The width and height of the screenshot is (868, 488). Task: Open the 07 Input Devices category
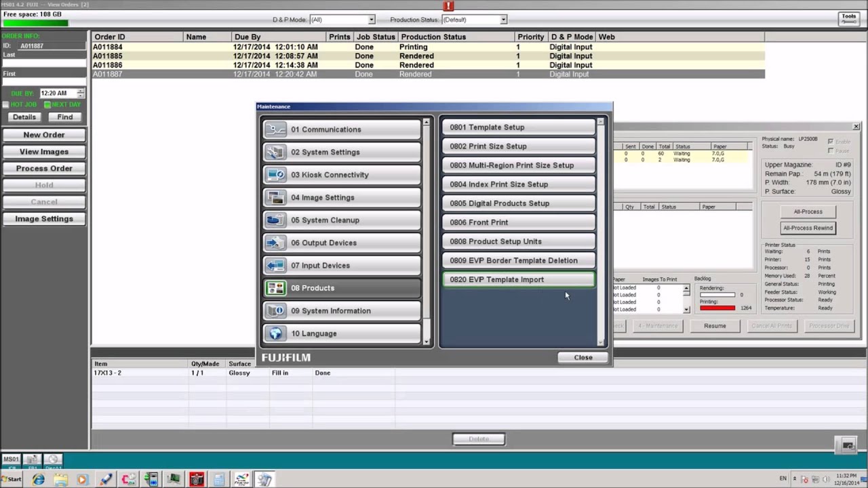pyautogui.click(x=342, y=266)
